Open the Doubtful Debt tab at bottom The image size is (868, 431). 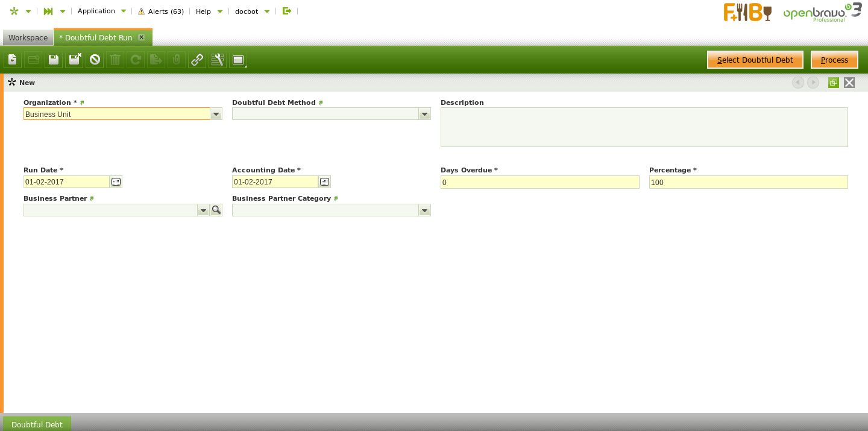[x=37, y=424]
